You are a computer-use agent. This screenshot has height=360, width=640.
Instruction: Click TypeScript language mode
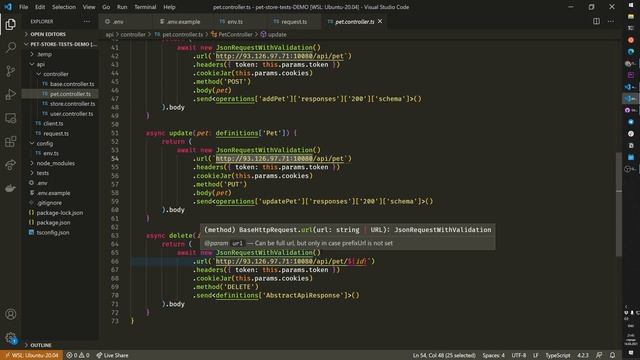(558, 355)
